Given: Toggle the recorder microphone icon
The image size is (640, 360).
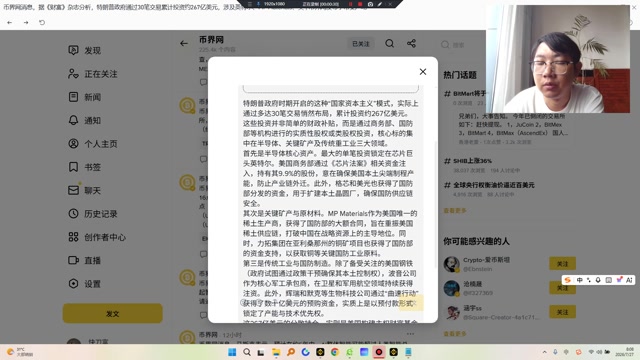Looking at the screenshot, I should click(x=258, y=4).
